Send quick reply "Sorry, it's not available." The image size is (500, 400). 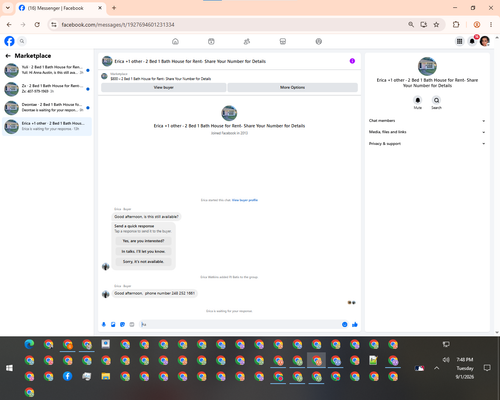coord(143,262)
